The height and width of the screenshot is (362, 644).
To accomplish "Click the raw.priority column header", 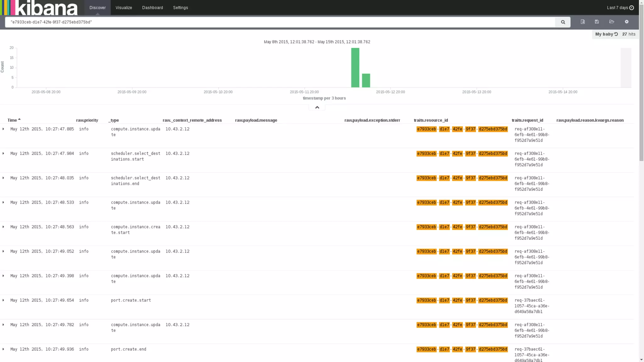I will 87,120.
